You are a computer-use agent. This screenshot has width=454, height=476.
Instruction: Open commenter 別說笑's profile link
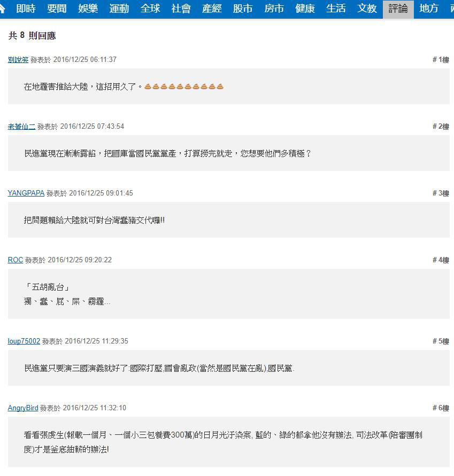tap(18, 60)
